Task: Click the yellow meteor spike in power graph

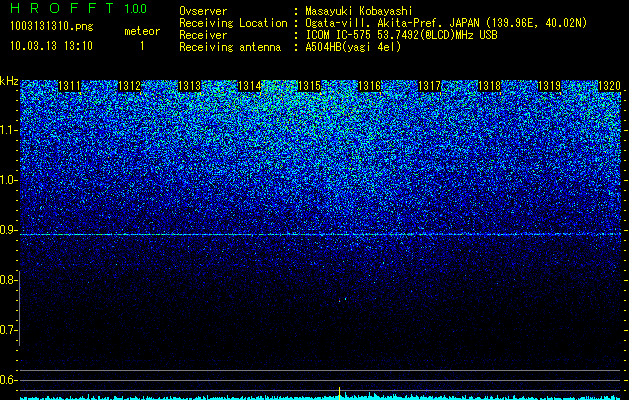Action: point(339,393)
